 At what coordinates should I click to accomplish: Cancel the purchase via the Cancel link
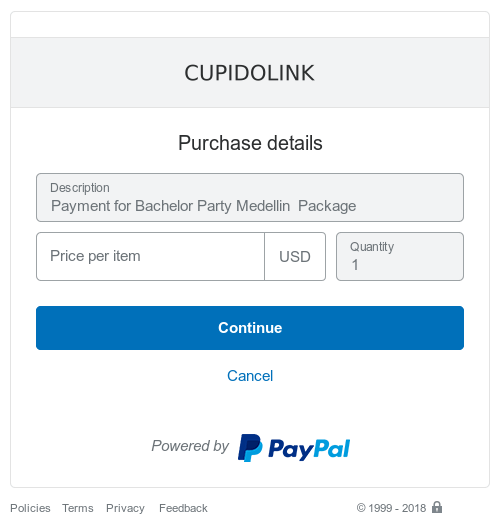[250, 376]
